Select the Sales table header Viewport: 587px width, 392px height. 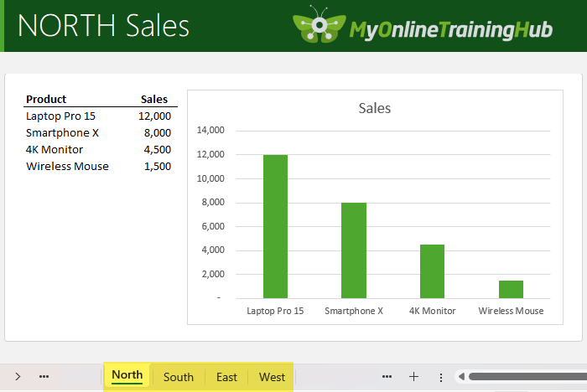[x=153, y=99]
